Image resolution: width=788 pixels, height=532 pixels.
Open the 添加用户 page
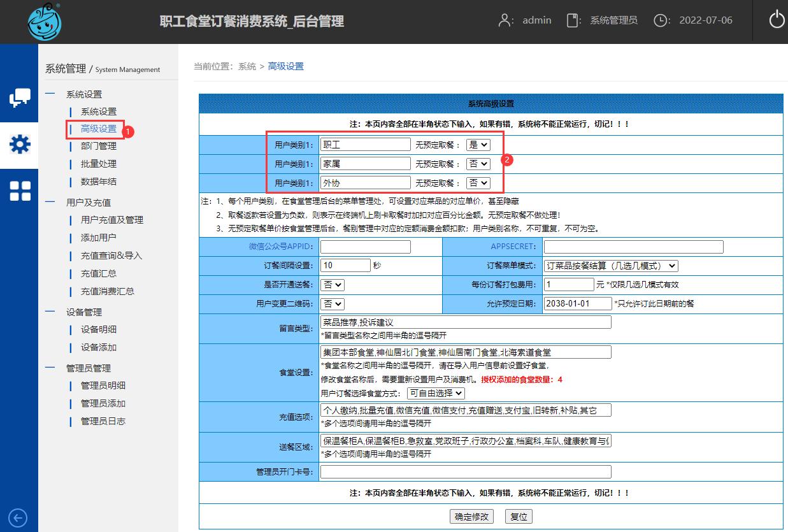(99, 238)
